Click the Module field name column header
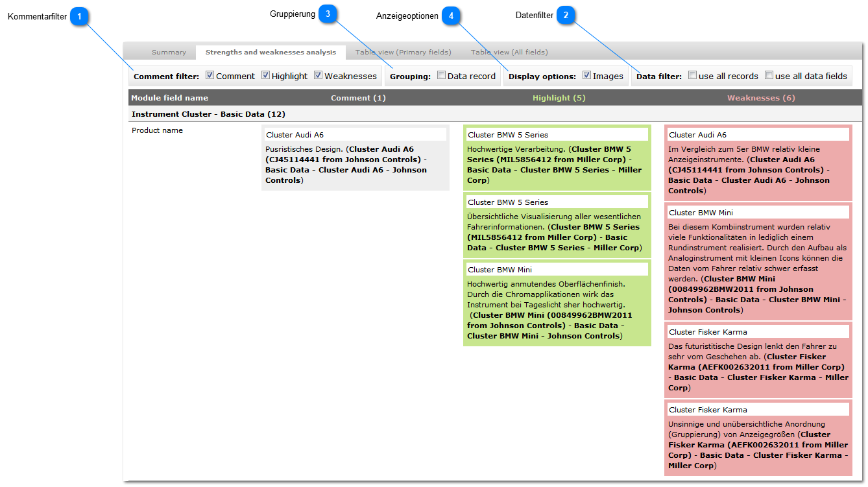Screen dimensions: 868x487 (170, 98)
